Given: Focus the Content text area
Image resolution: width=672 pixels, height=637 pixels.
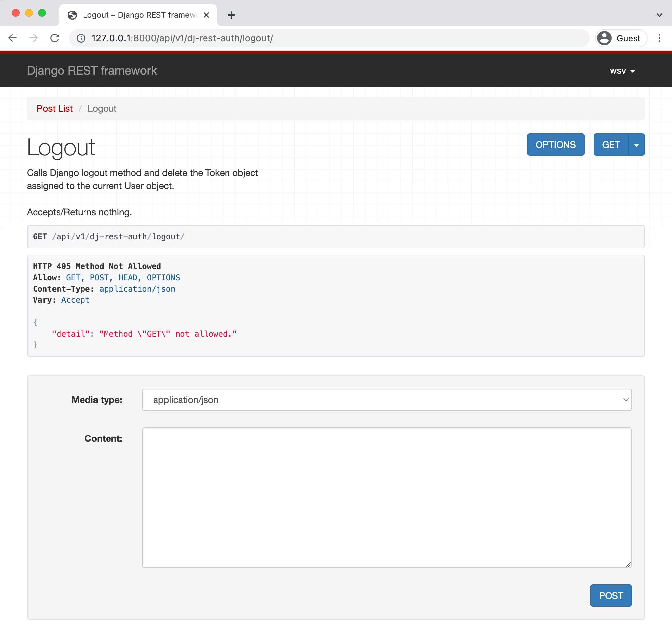Looking at the screenshot, I should click(x=387, y=497).
